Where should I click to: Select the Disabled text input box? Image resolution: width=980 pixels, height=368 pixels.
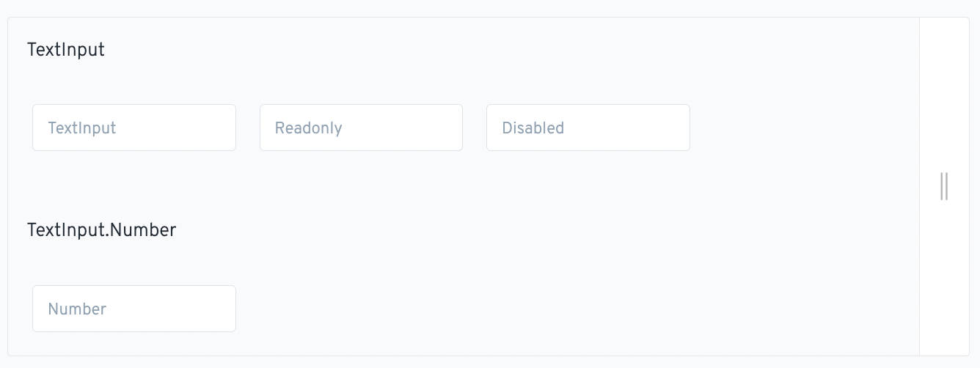588,128
